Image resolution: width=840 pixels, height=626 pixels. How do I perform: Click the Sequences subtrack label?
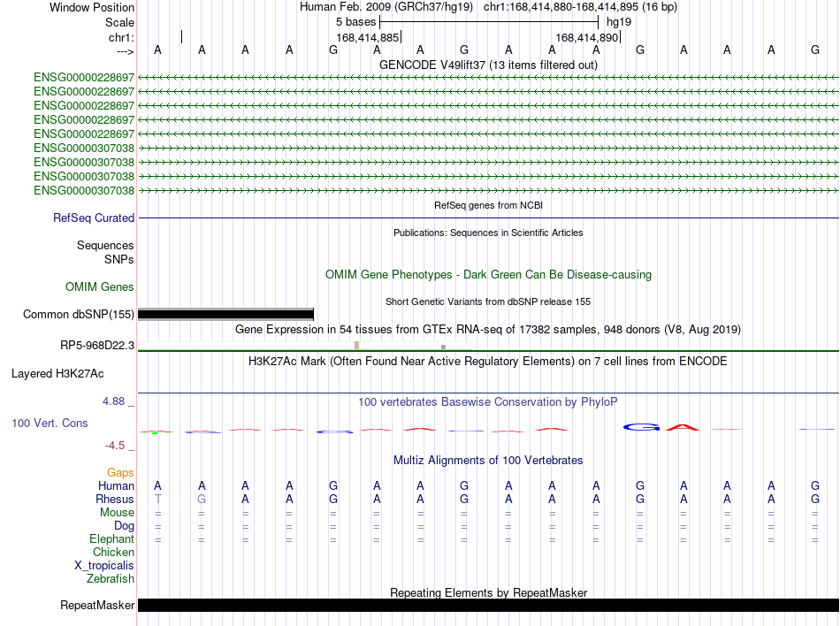(x=105, y=245)
